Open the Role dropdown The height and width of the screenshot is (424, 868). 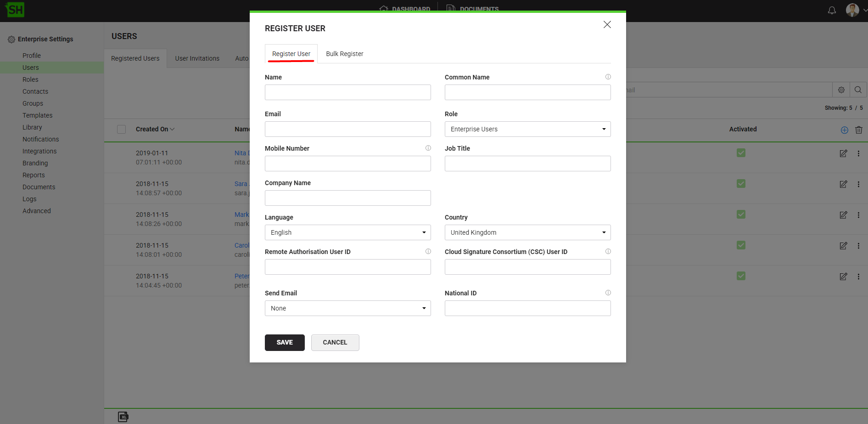tap(527, 129)
